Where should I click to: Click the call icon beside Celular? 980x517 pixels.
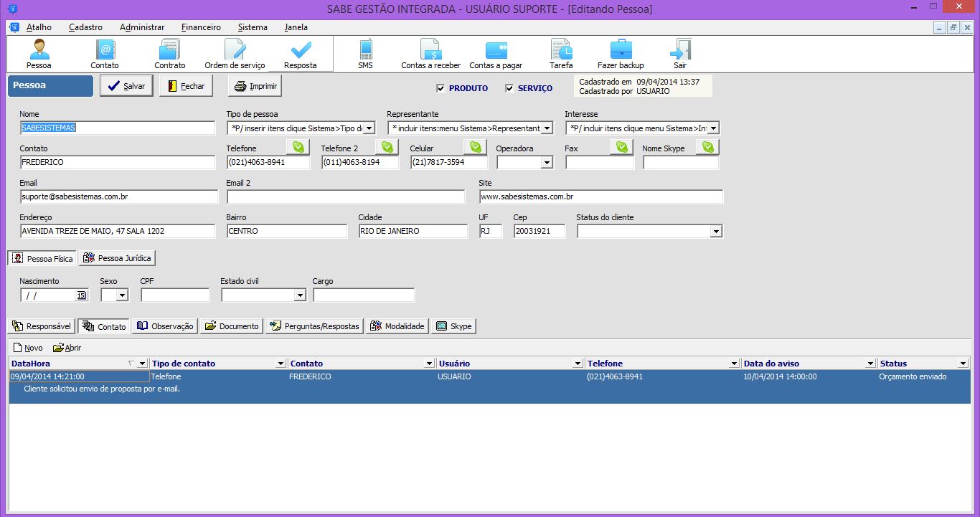click(476, 147)
